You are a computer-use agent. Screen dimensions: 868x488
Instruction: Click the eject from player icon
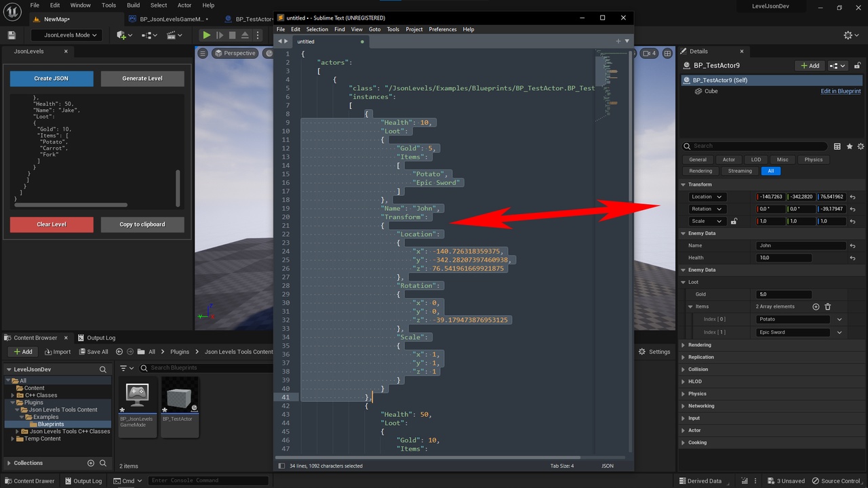(x=245, y=35)
